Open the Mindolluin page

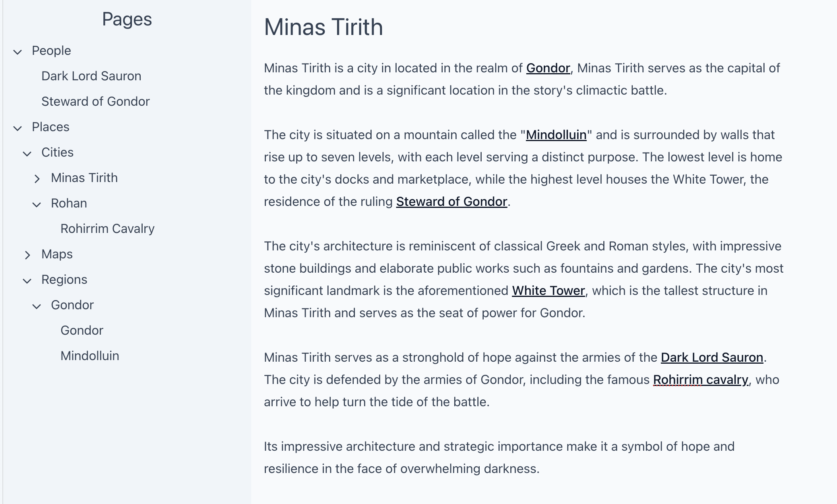[89, 355]
